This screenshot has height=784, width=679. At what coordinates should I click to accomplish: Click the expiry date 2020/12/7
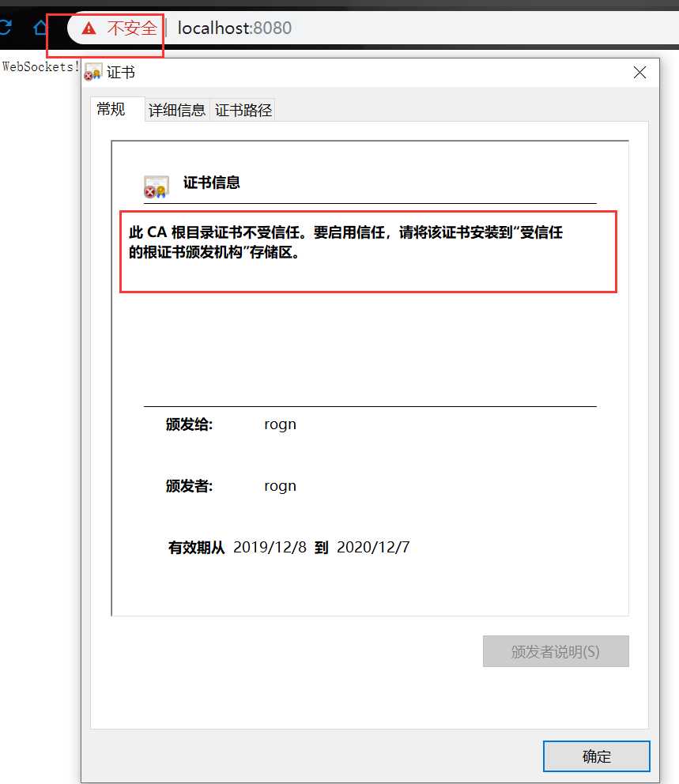click(x=373, y=547)
